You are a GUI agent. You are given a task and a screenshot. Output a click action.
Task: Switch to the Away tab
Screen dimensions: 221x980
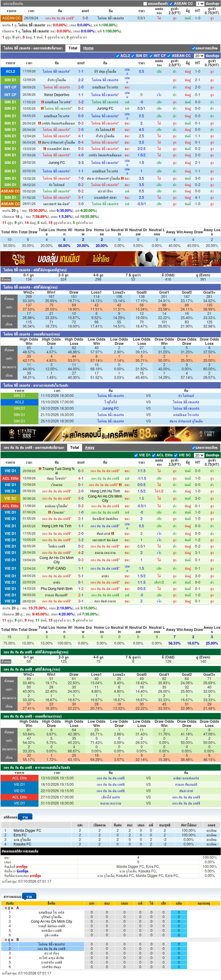click(x=90, y=448)
